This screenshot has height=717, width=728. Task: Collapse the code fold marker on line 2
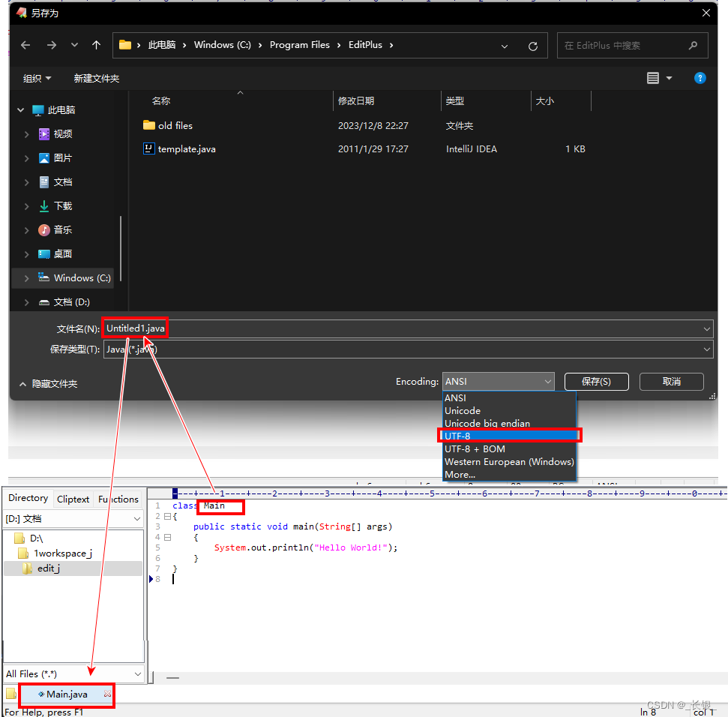pos(166,516)
